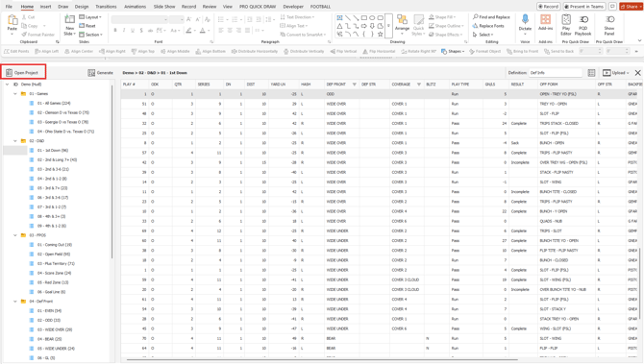Click the font color A swatch
The image size is (644, 364).
[x=202, y=31]
